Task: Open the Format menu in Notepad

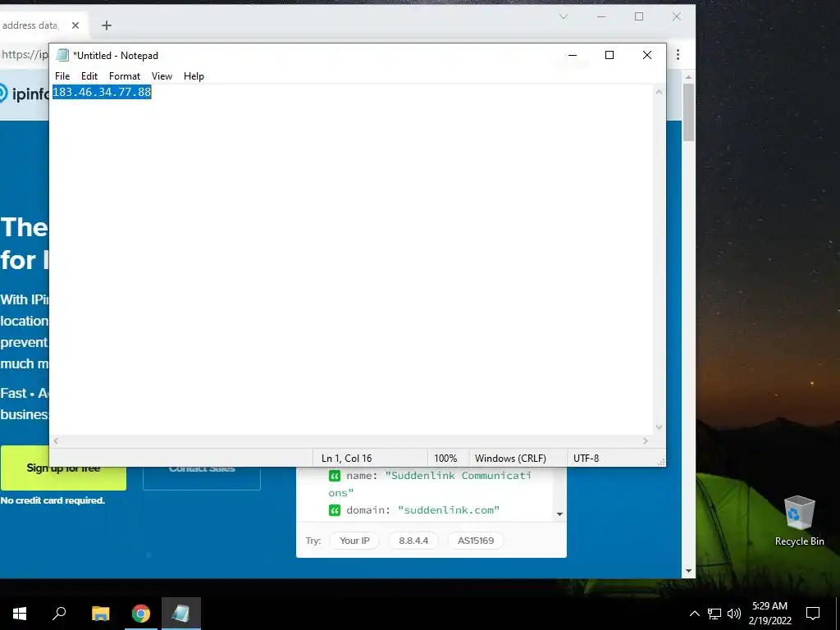Action: point(125,76)
